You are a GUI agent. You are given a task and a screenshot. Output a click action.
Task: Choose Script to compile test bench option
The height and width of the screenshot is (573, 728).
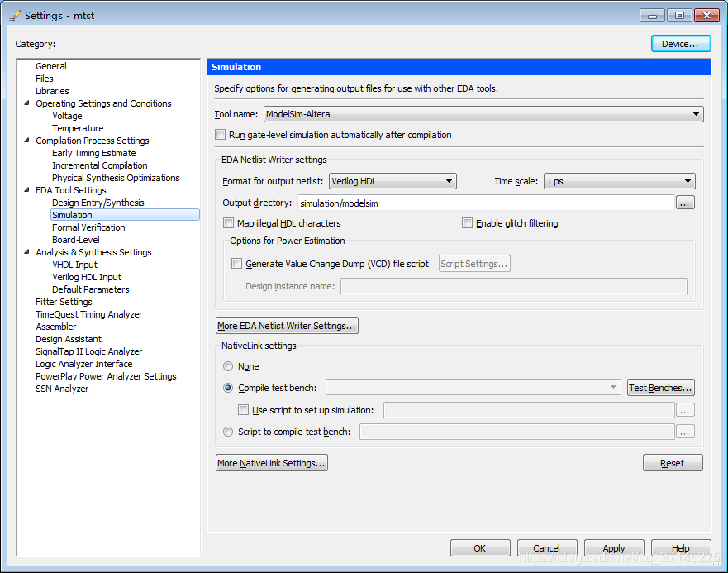[x=228, y=432]
